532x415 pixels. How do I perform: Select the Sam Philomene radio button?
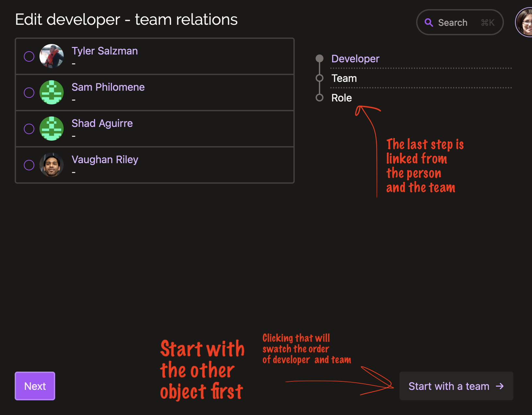pos(29,93)
